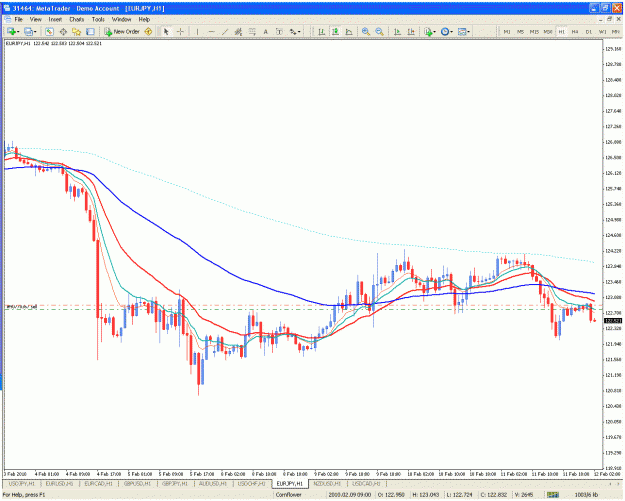
Task: Select the Text Label tool
Action: 279,31
